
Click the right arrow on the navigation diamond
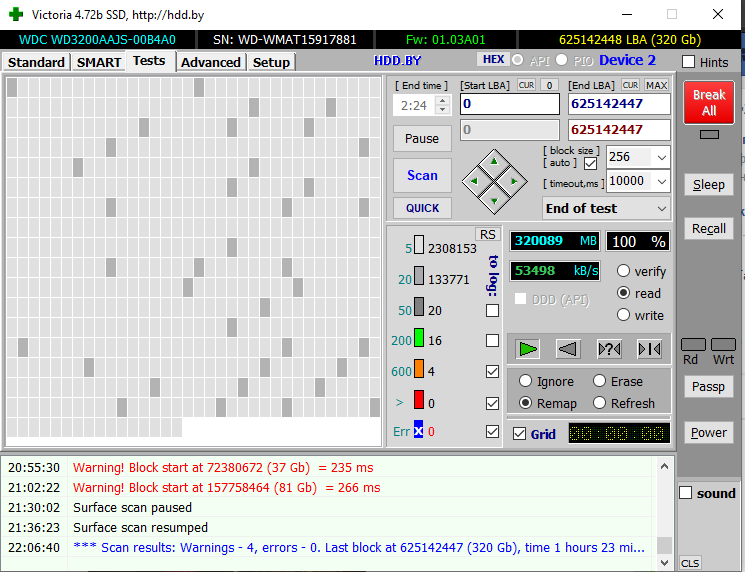pos(514,181)
